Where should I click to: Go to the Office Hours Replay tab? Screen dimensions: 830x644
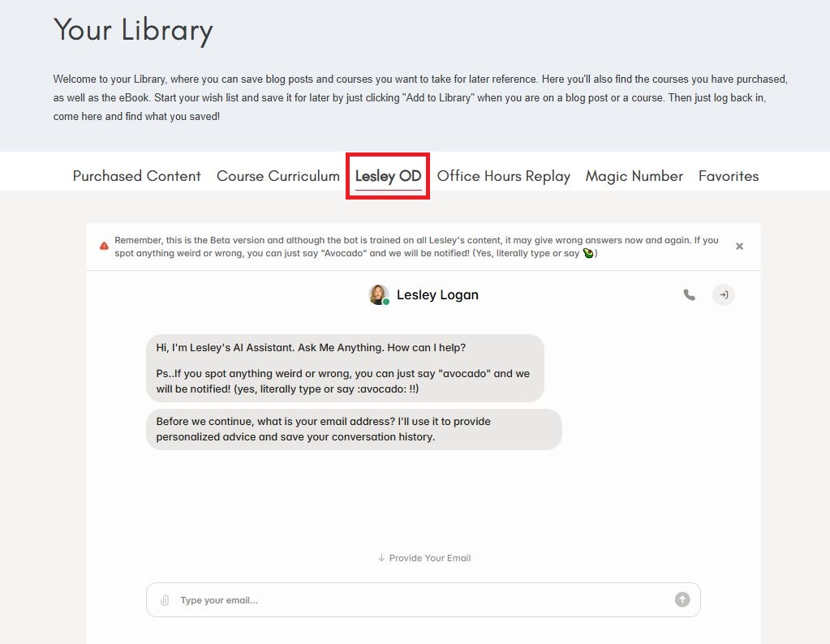503,176
